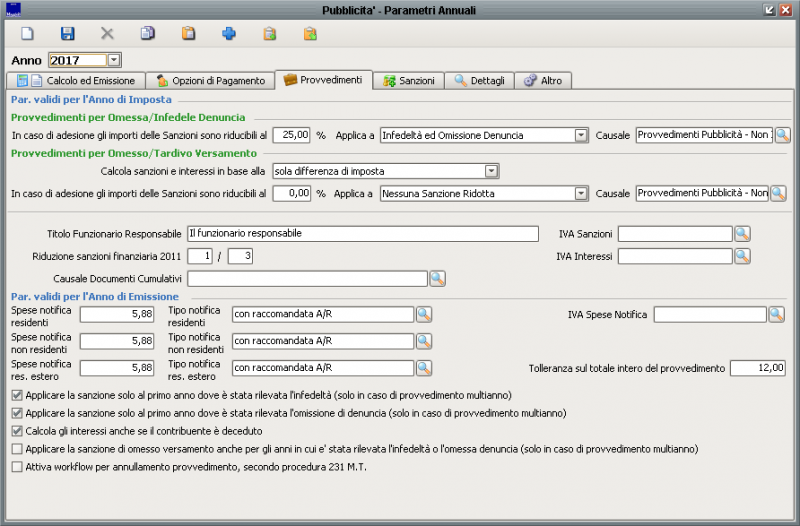This screenshot has height=526, width=800.
Task: Click search icon beside Causale Documenti Cumulativi
Action: [x=438, y=278]
